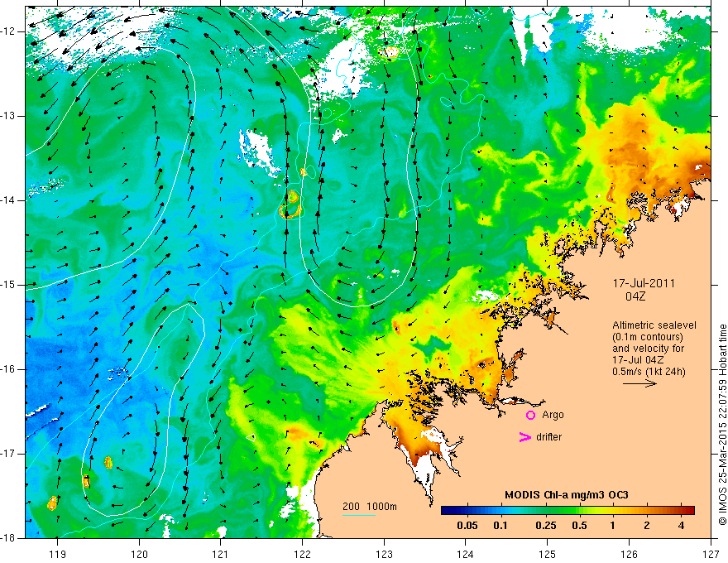
Task: Select the 'Altimetric sealevel' caption line
Action: pos(654,325)
